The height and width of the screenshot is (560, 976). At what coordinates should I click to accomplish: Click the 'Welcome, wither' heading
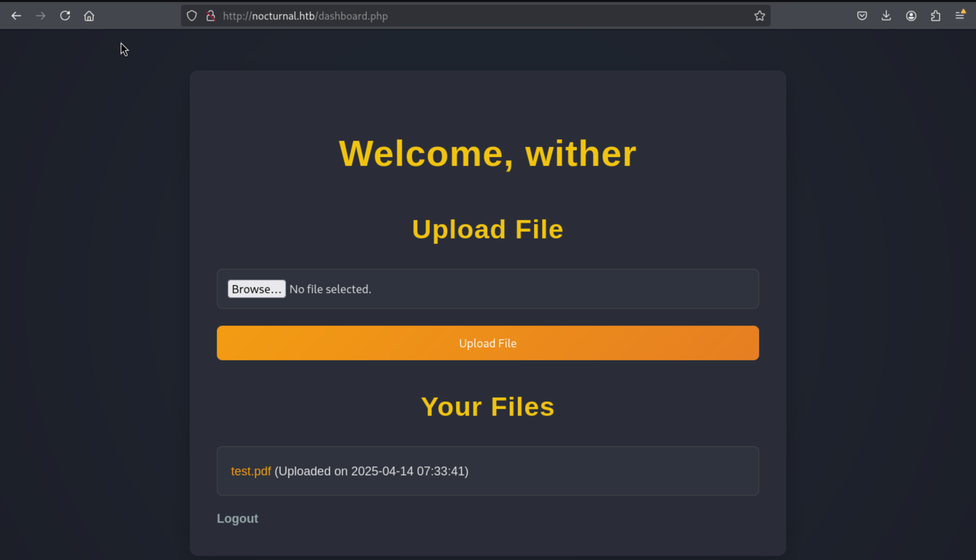[x=487, y=154]
